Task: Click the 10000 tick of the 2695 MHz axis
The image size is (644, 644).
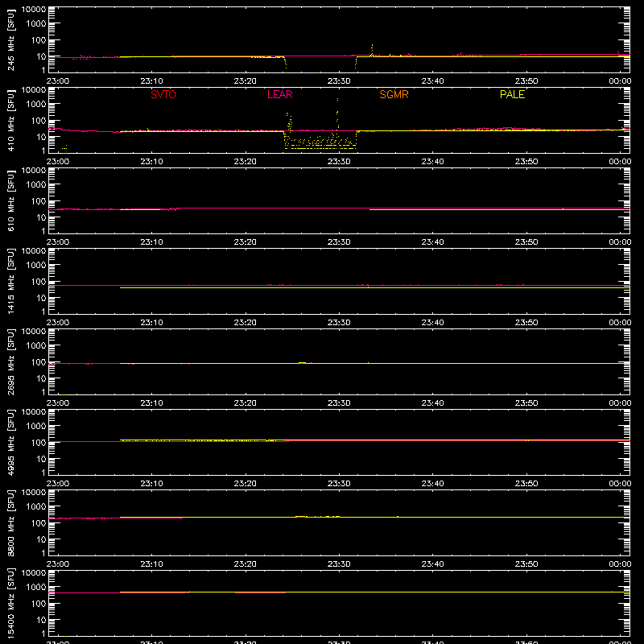Action: click(x=34, y=332)
